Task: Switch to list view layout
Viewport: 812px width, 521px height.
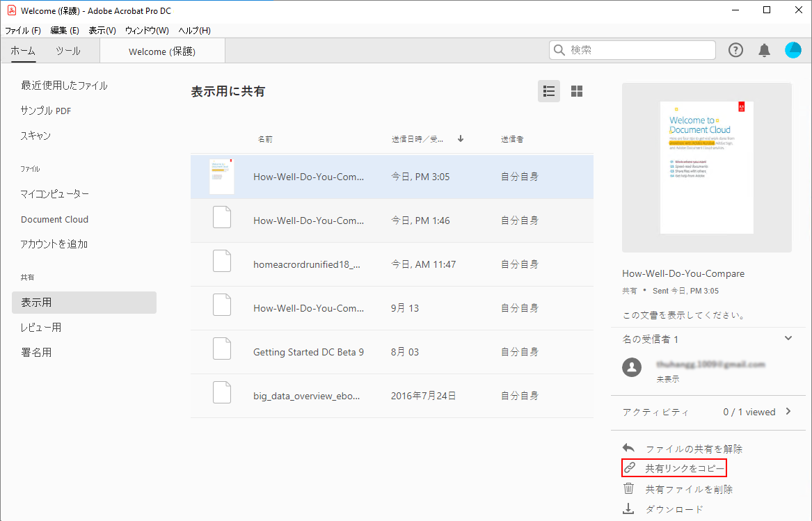Action: click(x=549, y=92)
